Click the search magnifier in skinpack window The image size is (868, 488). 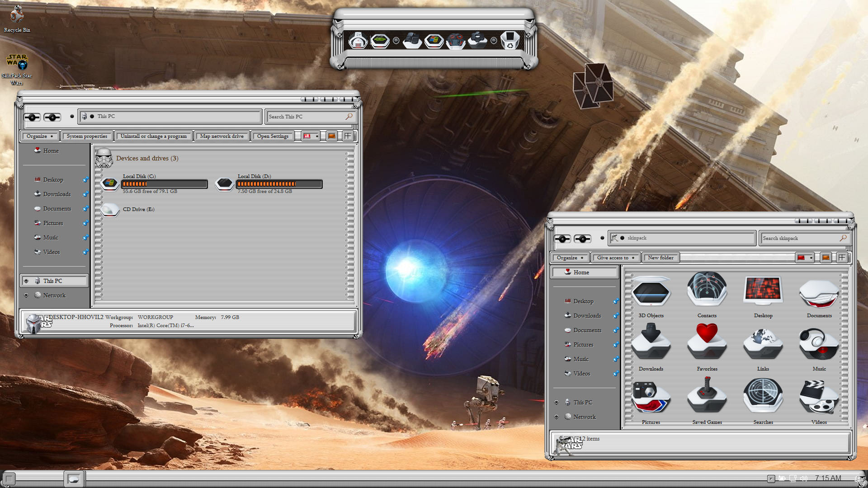[843, 238]
